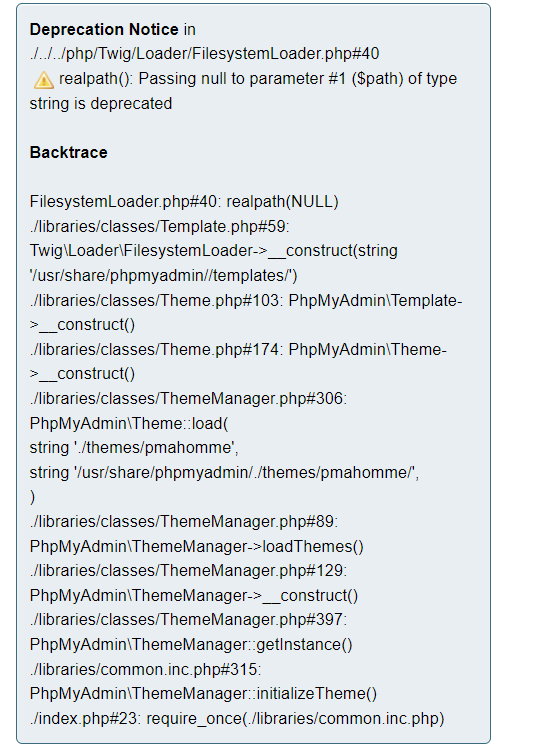This screenshot has height=747, width=545.
Task: Click the PhpMyAdmin\Theme::load( call text
Action: [x=129, y=423]
